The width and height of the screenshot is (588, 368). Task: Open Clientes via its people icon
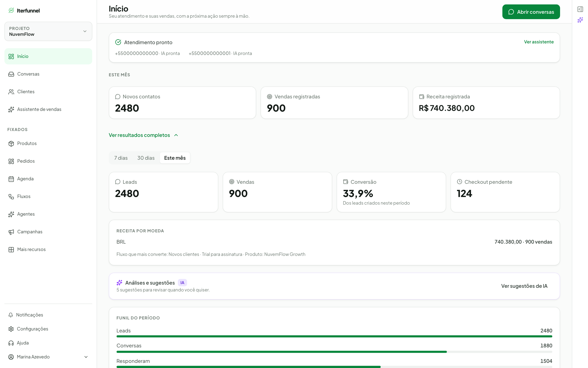[x=11, y=92]
